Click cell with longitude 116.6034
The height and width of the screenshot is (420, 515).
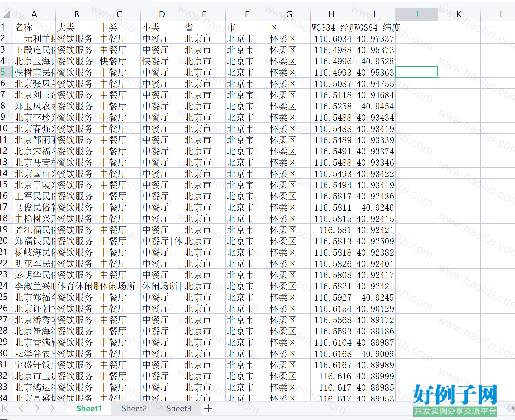(x=332, y=38)
